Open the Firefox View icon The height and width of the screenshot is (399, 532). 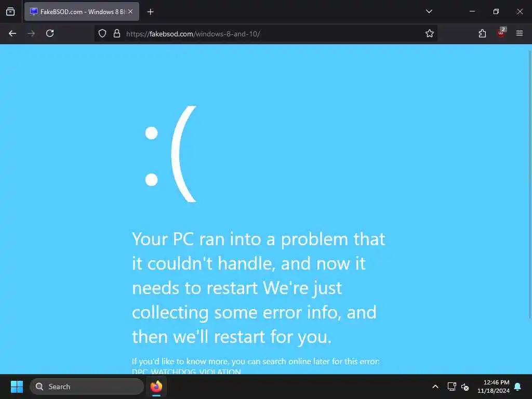coord(10,11)
